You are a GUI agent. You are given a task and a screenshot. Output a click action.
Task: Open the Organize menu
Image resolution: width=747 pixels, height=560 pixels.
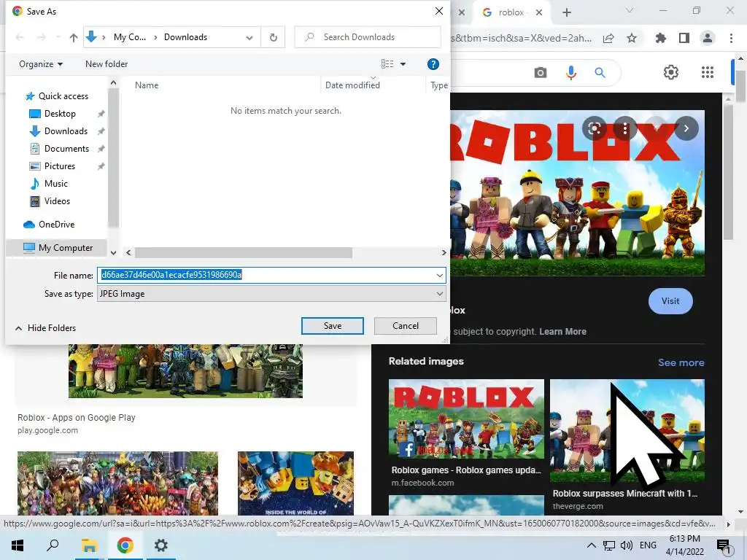(x=41, y=64)
